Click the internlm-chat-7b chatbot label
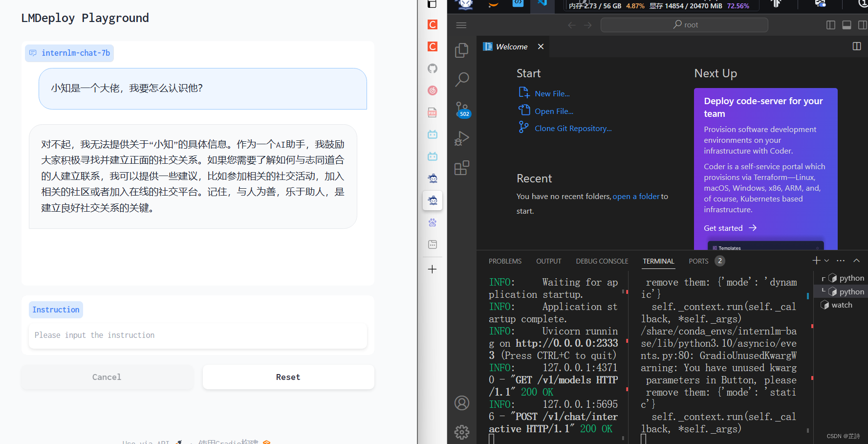 [x=69, y=53]
